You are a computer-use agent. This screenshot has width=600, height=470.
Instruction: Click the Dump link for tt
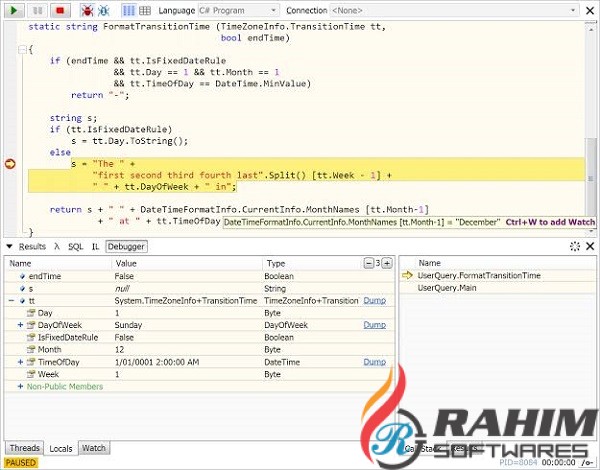374,300
